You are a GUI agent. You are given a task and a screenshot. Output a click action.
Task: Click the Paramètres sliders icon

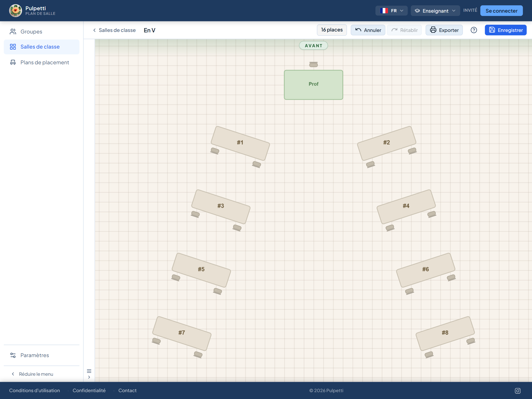[x=13, y=355]
